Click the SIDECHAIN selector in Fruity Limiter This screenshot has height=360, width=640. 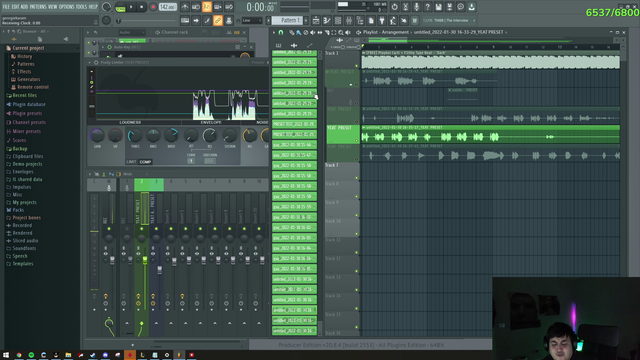tap(210, 161)
